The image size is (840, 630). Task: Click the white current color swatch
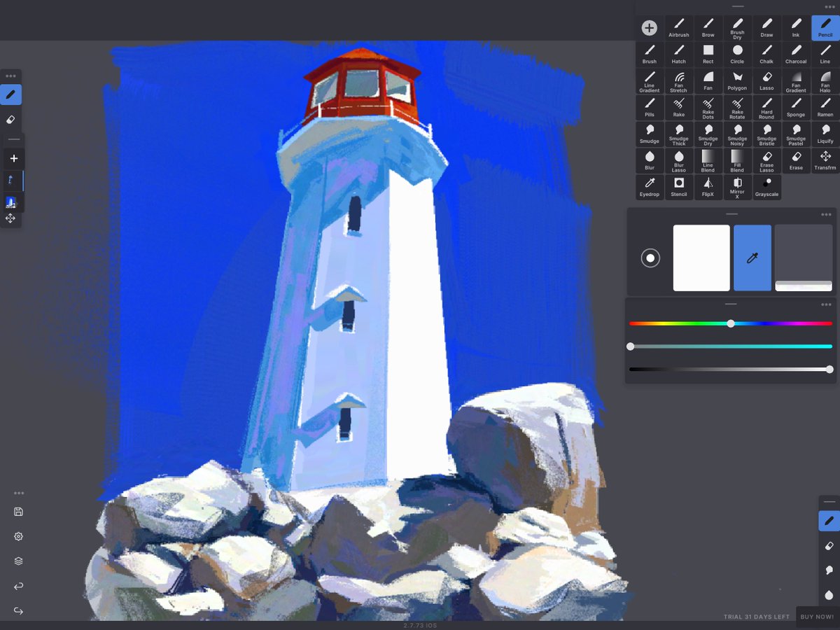(x=701, y=258)
